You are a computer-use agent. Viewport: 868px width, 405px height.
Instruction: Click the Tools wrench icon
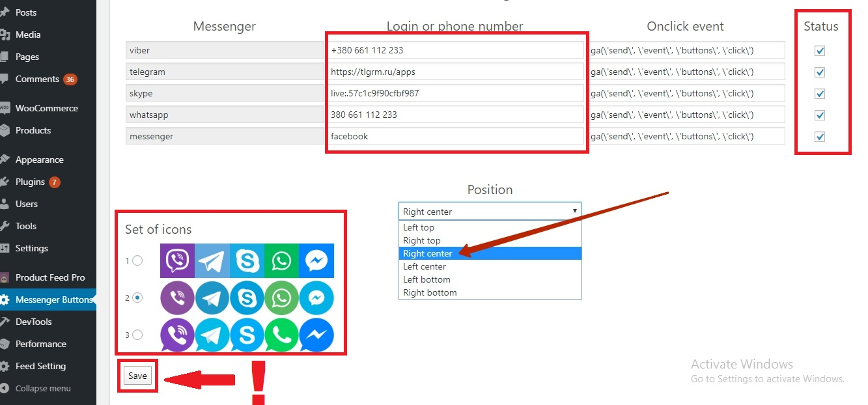[x=5, y=226]
